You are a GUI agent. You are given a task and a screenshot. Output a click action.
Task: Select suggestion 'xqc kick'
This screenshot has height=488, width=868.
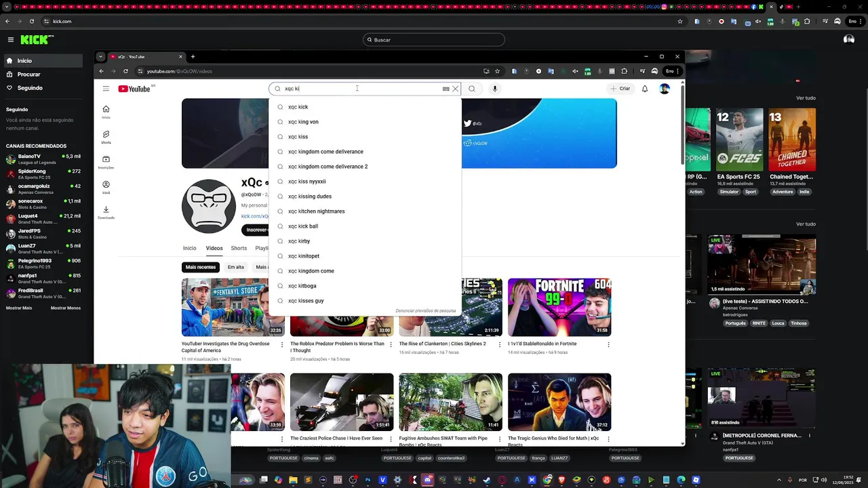[x=365, y=107]
